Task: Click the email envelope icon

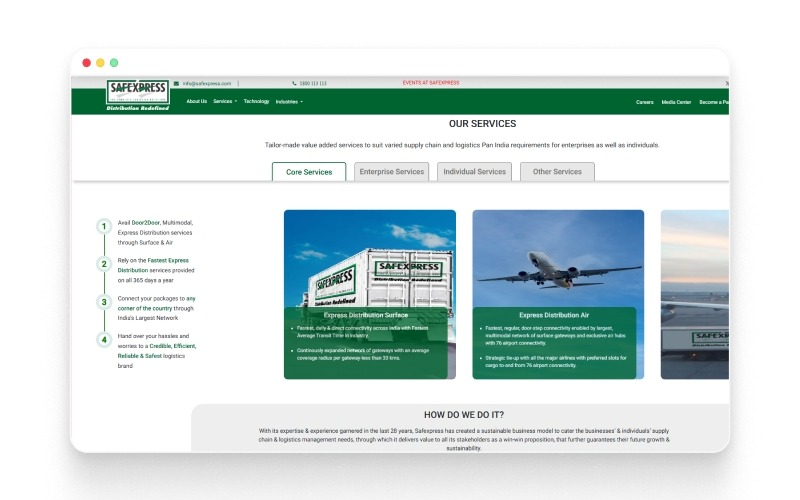Action: (177, 83)
